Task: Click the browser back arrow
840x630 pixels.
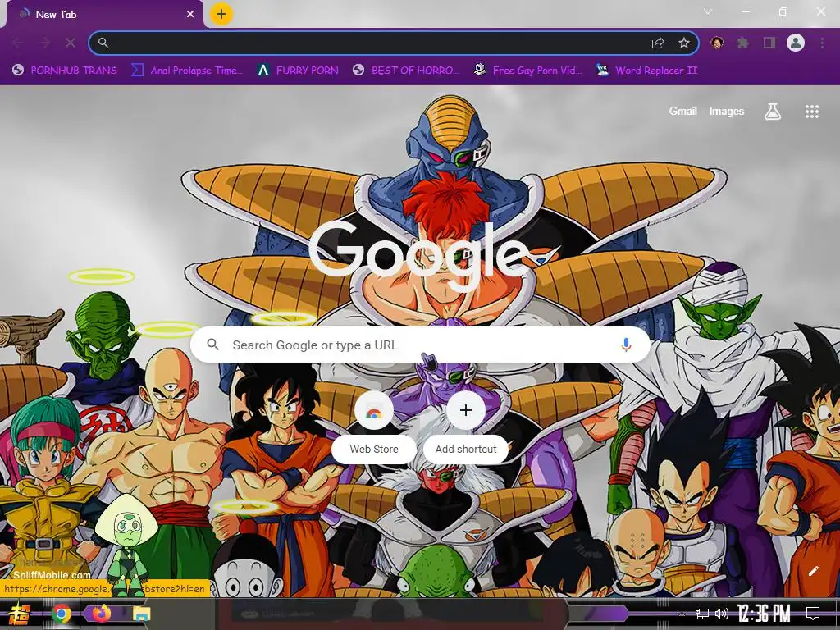Action: click(18, 43)
